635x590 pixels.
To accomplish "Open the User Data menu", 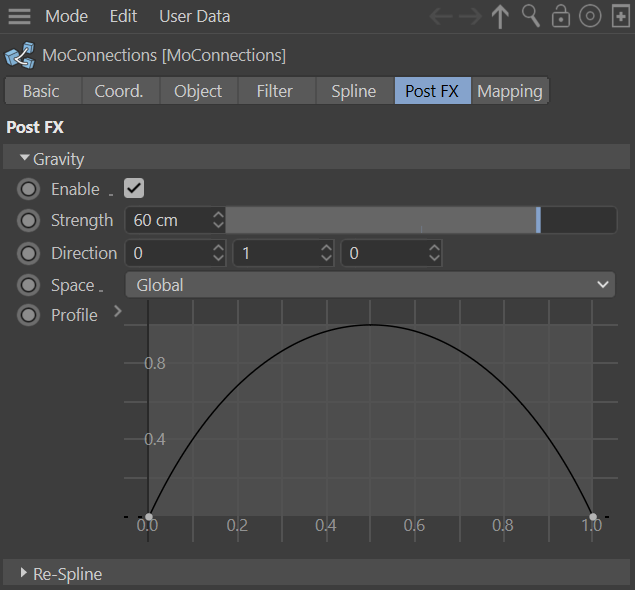I will 194,17.
